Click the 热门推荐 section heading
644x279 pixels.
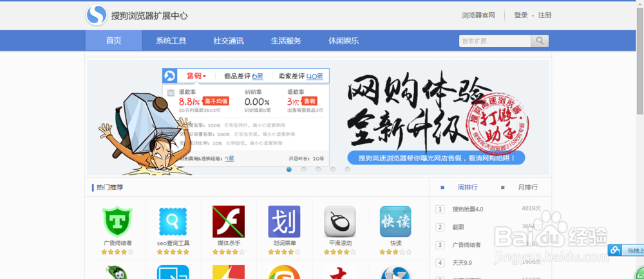[109, 188]
